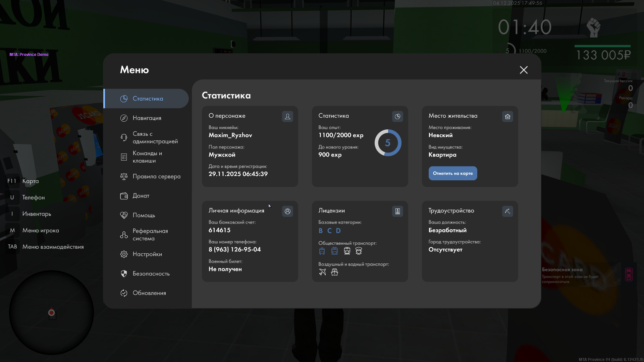This screenshot has width=644, height=362.
Task: Click the train transport license icon
Action: click(x=347, y=251)
